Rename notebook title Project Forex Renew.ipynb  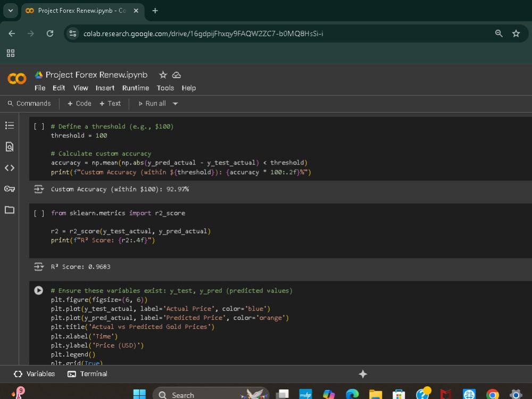[97, 75]
